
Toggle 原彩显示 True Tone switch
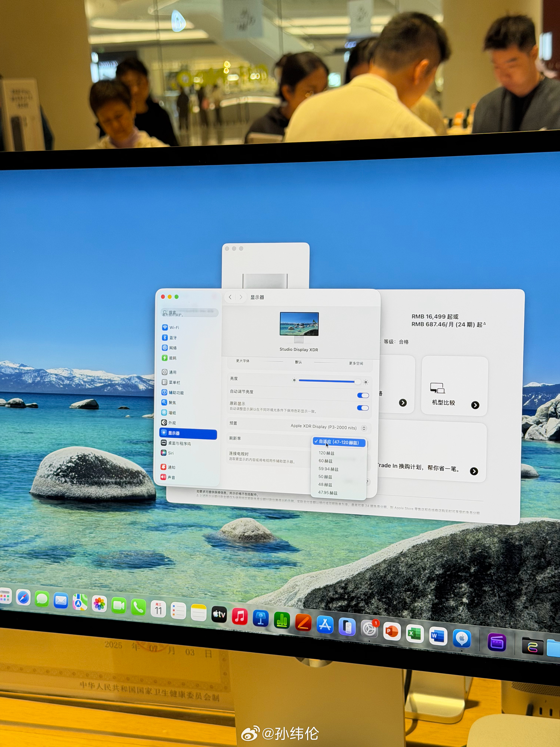tap(363, 408)
